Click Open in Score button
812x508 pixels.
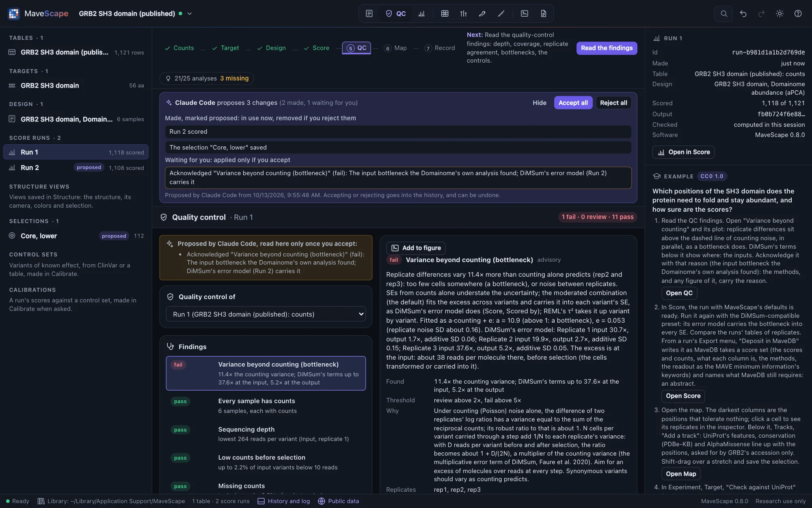point(683,152)
